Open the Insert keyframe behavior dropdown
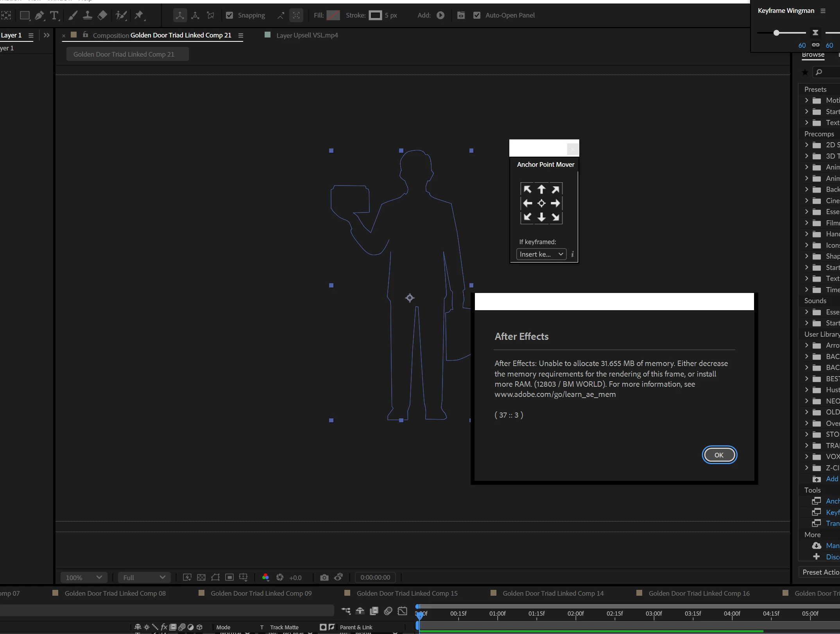Image resolution: width=840 pixels, height=634 pixels. [x=541, y=254]
